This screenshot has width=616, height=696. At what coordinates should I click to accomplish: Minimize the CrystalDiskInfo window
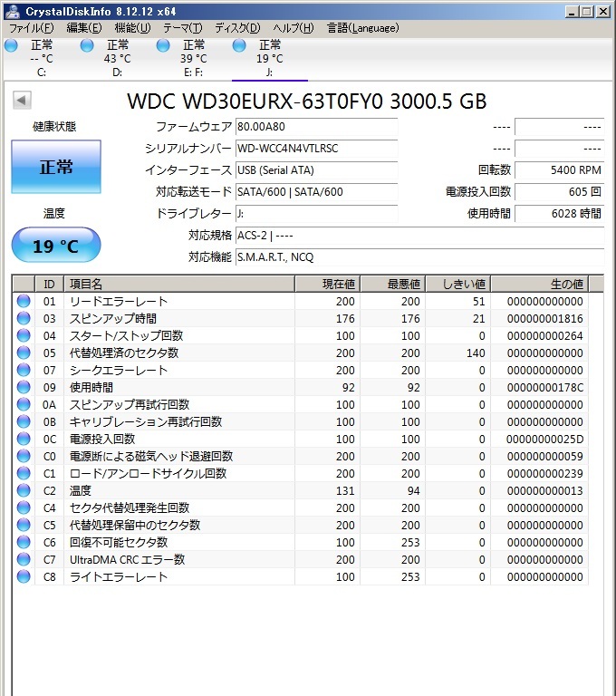pyautogui.click(x=572, y=12)
